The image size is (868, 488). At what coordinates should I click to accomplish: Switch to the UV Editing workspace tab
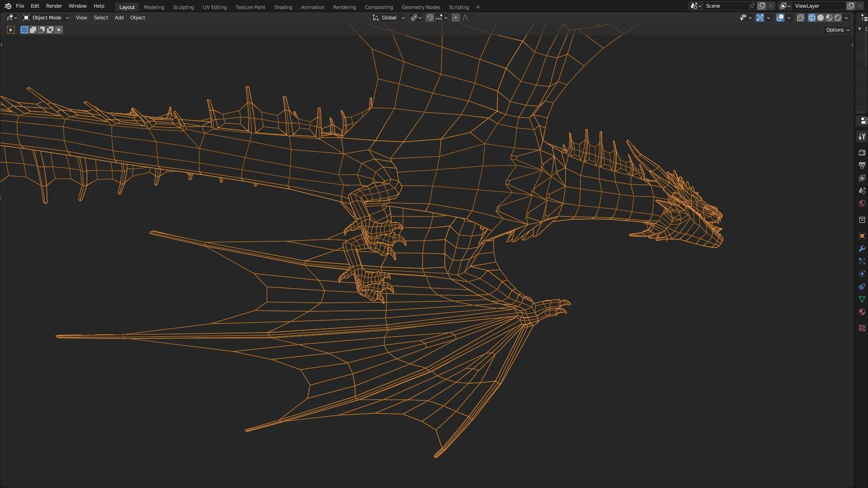pos(214,7)
